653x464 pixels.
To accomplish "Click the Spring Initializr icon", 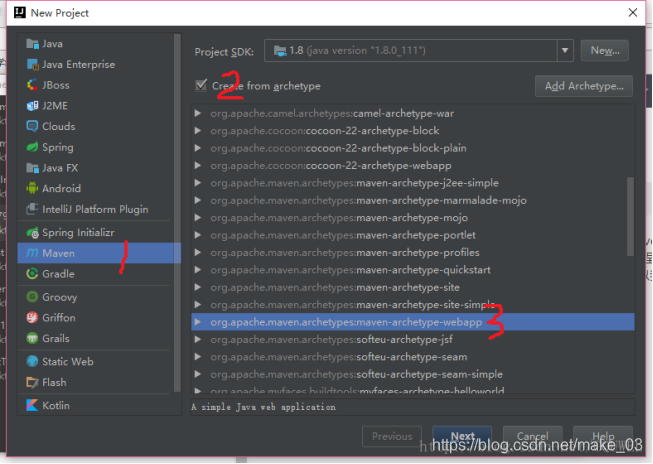I will (x=32, y=232).
